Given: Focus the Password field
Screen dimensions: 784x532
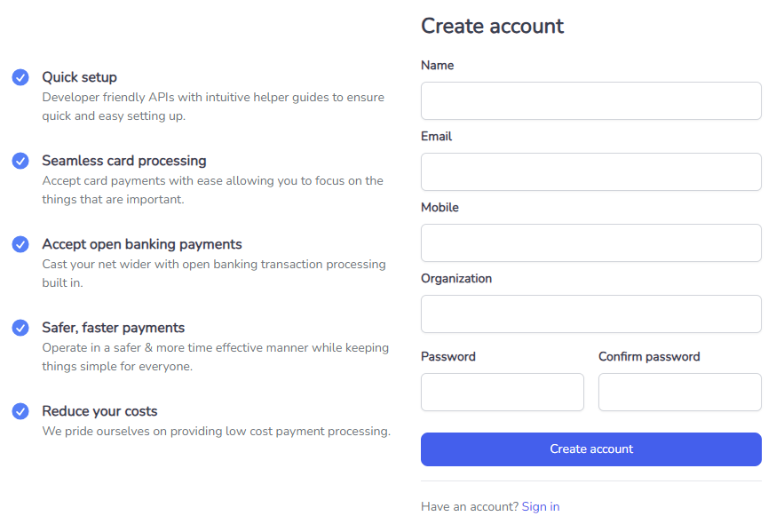Looking at the screenshot, I should pos(503,392).
